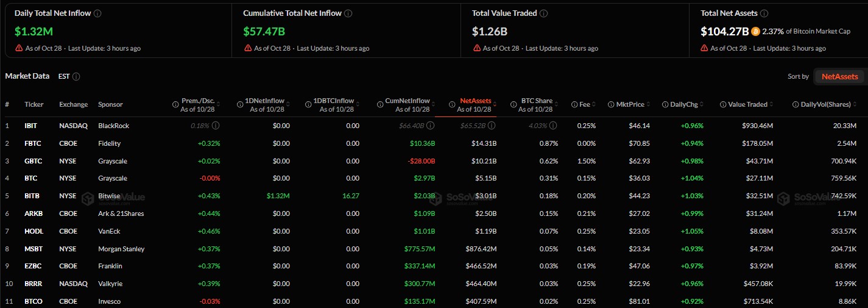
Task: Click info icon next to IBIT $66.40B
Action: tap(431, 126)
